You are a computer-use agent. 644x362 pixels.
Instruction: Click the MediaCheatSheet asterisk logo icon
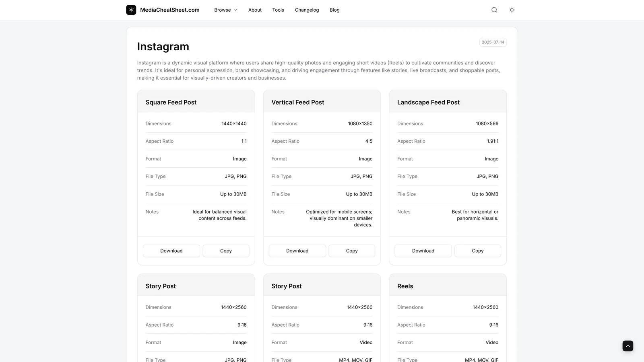[131, 10]
